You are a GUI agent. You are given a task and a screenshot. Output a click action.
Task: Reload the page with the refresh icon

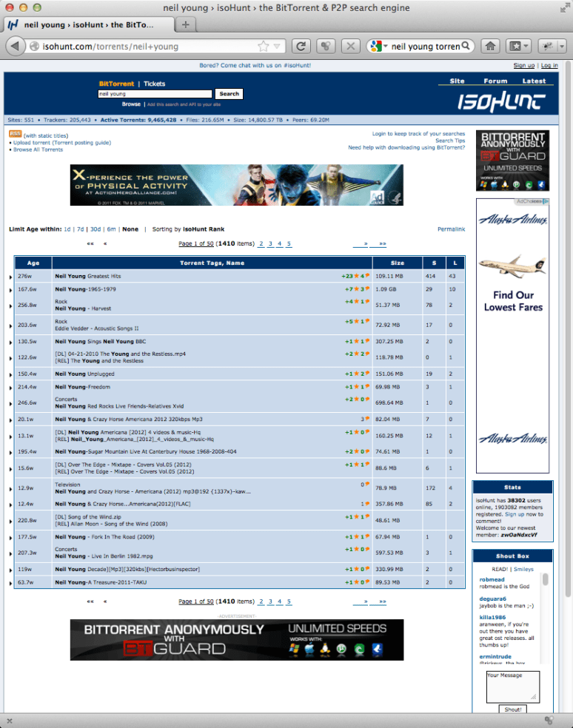click(x=301, y=46)
